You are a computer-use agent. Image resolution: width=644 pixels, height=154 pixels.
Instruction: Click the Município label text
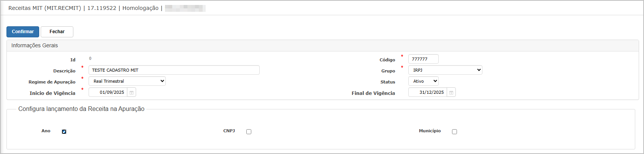click(430, 131)
